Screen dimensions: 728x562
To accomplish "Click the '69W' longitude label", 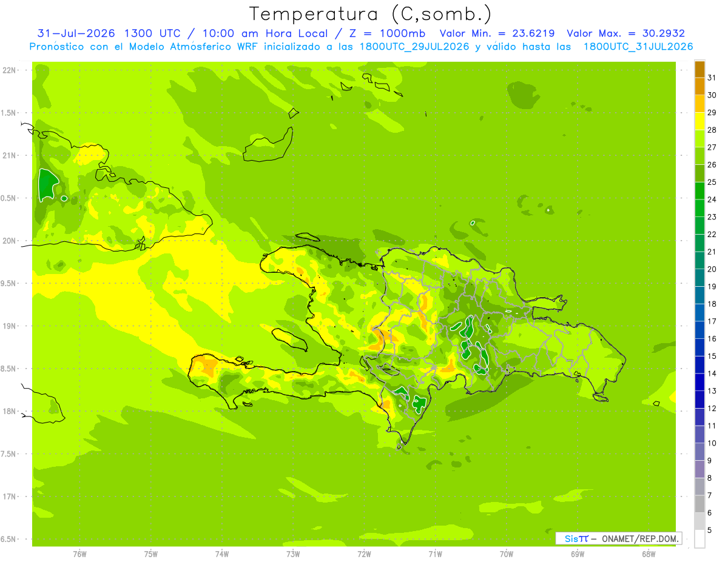I will [578, 554].
